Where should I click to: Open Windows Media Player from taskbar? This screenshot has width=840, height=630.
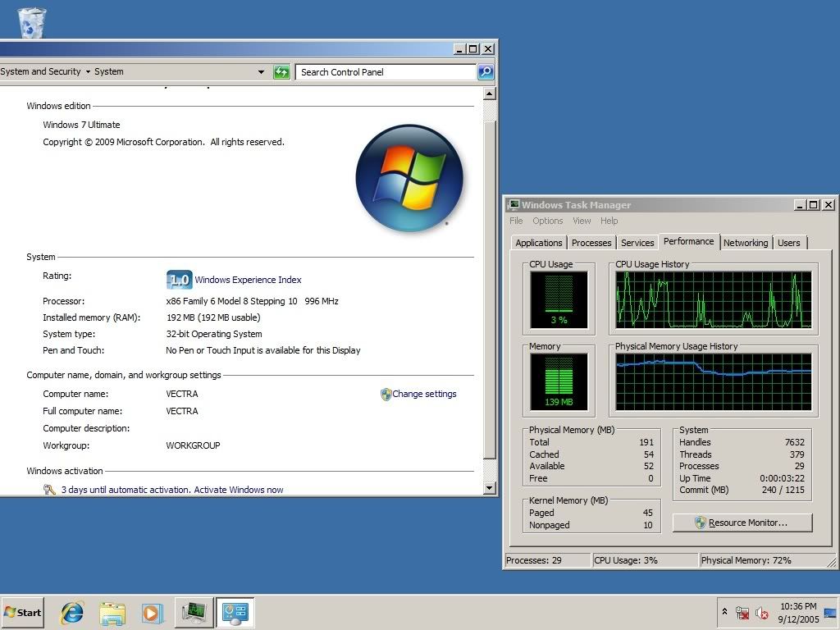[x=152, y=612]
